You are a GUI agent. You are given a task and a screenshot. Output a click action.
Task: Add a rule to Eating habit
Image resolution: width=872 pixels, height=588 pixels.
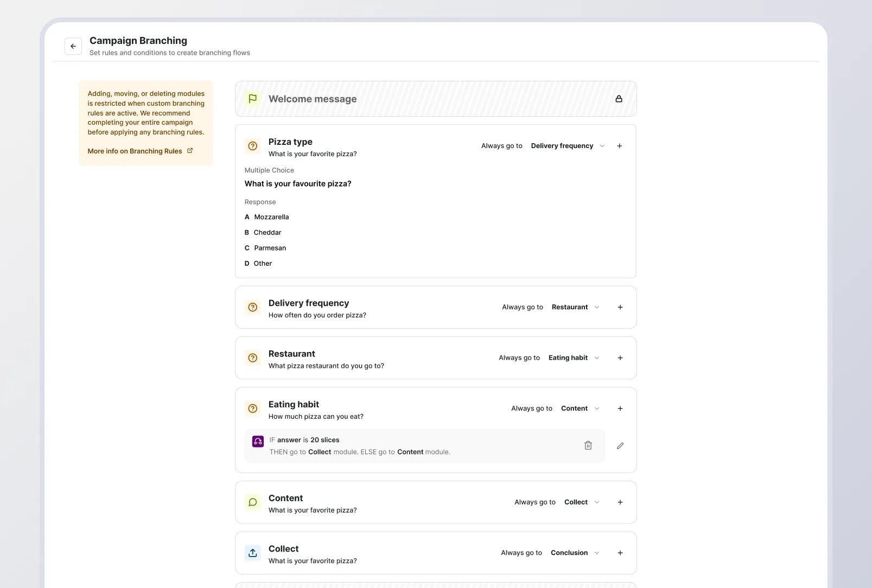pos(620,408)
